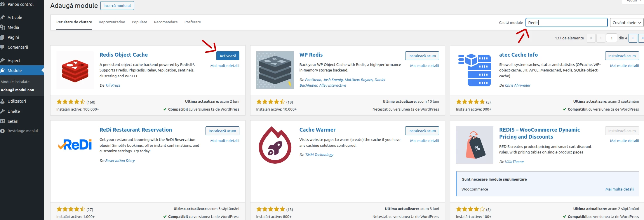This screenshot has height=220, width=644.
Task: Open author link Till Krüss
Action: (113, 85)
